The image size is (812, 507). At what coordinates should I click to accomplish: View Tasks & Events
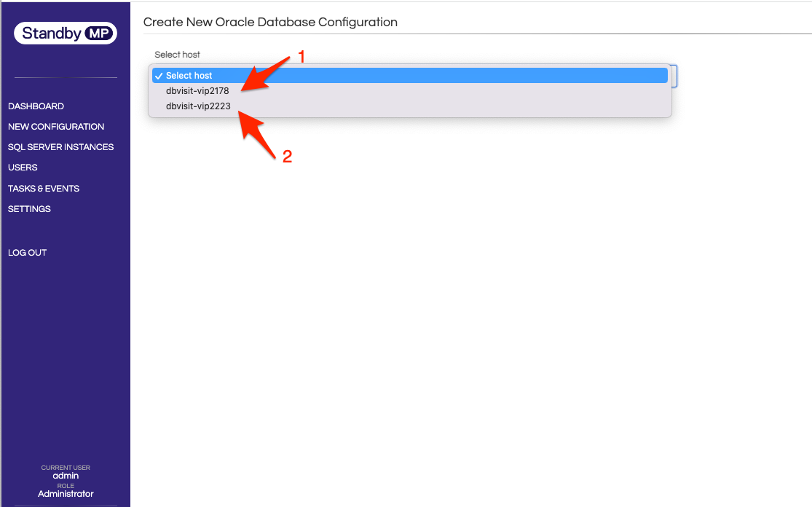[44, 189]
